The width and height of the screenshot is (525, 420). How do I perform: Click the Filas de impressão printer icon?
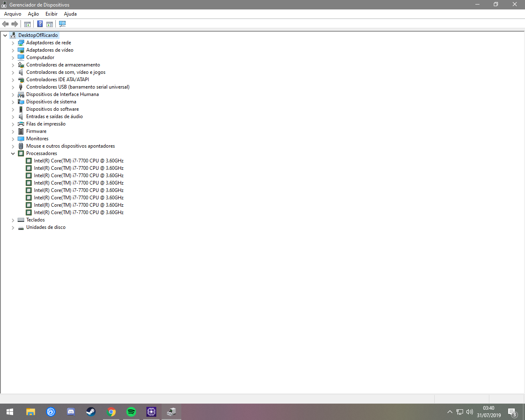pos(21,124)
